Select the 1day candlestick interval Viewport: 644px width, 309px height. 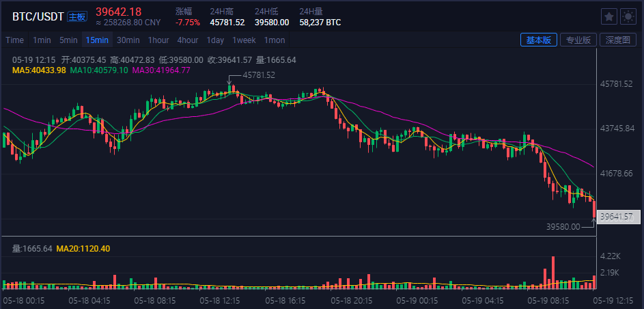215,40
